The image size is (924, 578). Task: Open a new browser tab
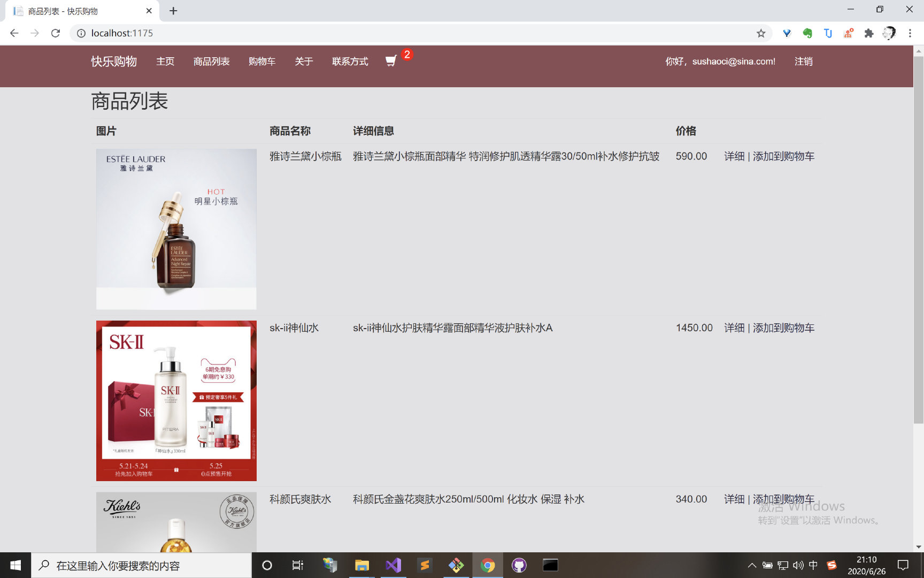173,11
